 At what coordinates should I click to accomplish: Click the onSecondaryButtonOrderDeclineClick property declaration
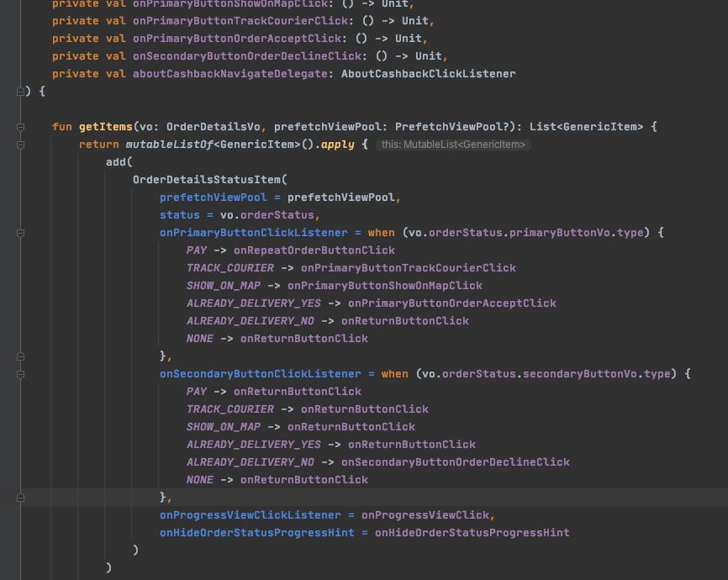point(247,56)
